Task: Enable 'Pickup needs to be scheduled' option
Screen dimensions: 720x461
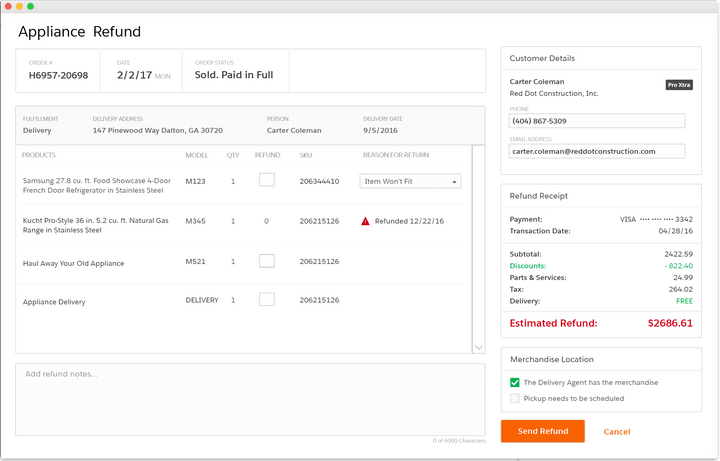Action: pos(515,398)
